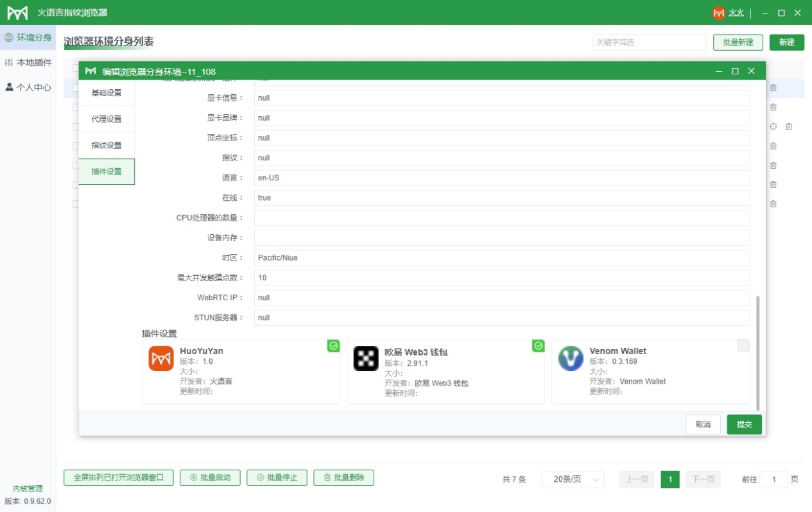Switch to 本地插件 in the sidebar

28,62
